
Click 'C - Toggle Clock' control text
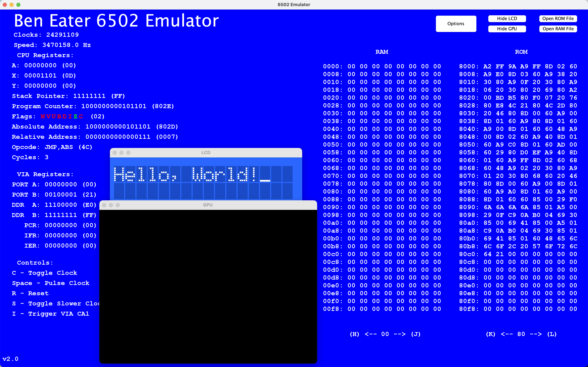pyautogui.click(x=44, y=273)
